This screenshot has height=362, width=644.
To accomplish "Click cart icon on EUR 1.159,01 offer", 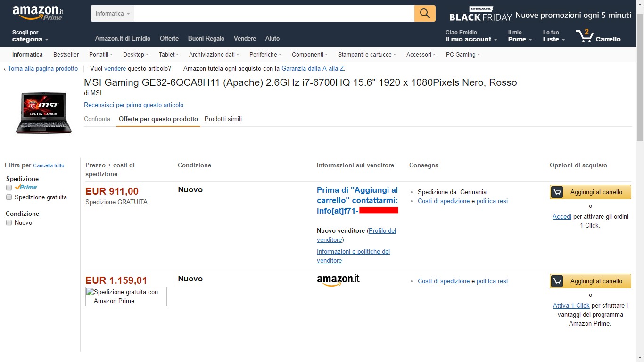I will (x=557, y=281).
